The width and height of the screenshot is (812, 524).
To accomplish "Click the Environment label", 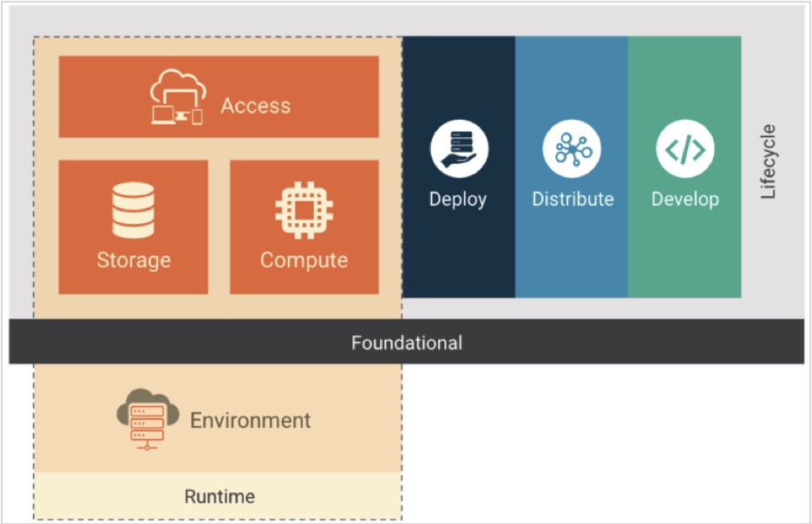I will pyautogui.click(x=250, y=421).
